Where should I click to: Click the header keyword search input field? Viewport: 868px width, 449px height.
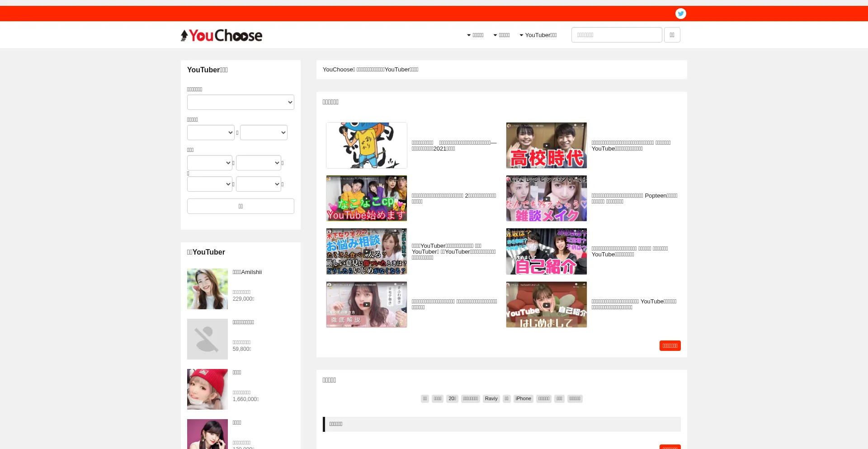click(x=617, y=35)
